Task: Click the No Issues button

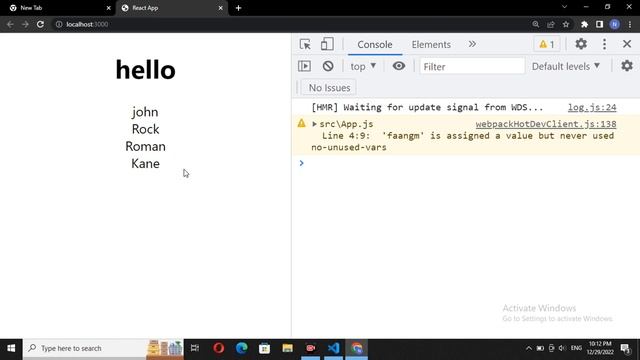Action: click(x=329, y=87)
